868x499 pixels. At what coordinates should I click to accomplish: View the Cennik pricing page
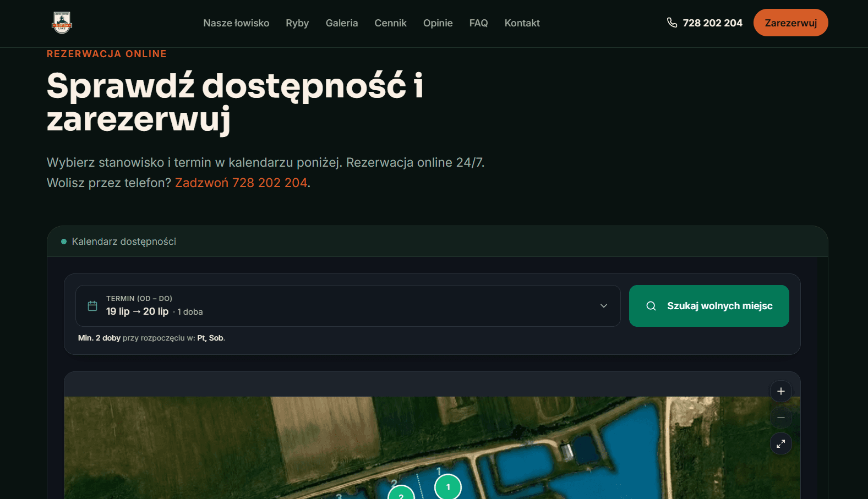pyautogui.click(x=390, y=23)
